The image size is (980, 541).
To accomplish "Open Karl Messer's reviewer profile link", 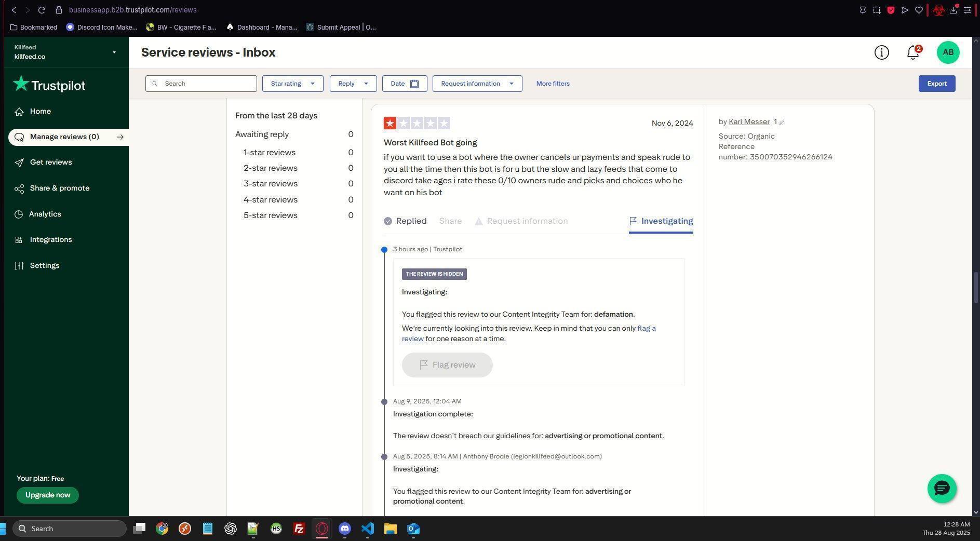I will [749, 121].
